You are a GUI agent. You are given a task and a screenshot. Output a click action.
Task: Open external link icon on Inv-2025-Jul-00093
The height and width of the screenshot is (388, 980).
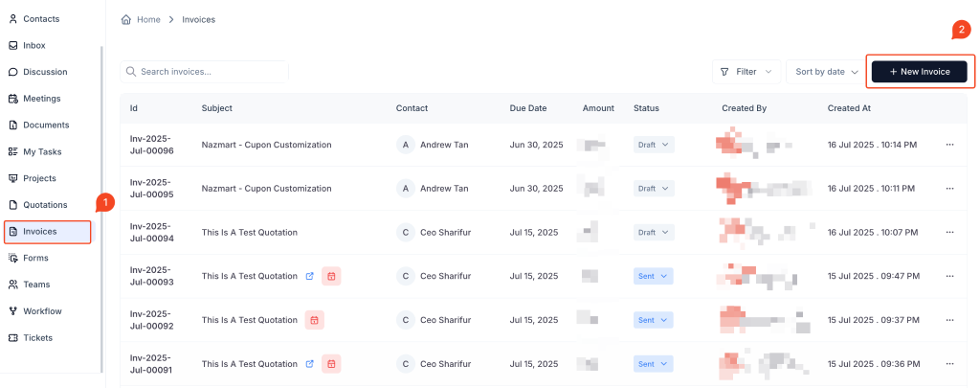[x=309, y=276]
